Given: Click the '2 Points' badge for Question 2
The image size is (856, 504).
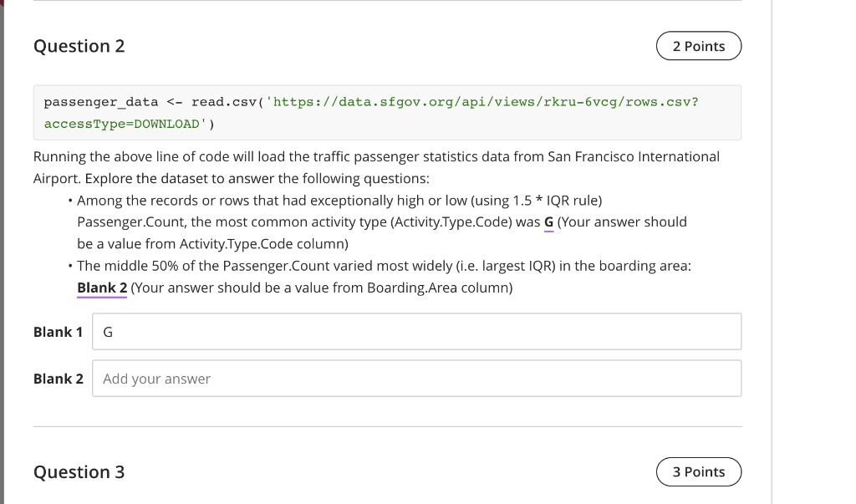Looking at the screenshot, I should (x=699, y=46).
